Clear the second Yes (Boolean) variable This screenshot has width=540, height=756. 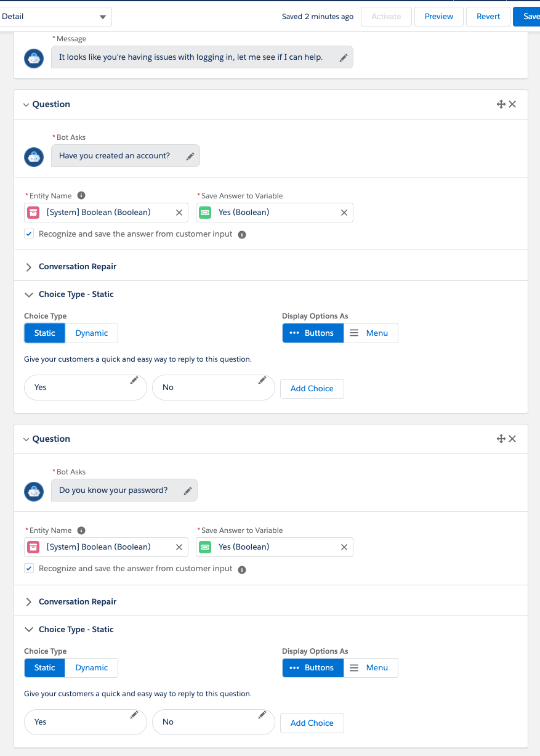coord(344,547)
